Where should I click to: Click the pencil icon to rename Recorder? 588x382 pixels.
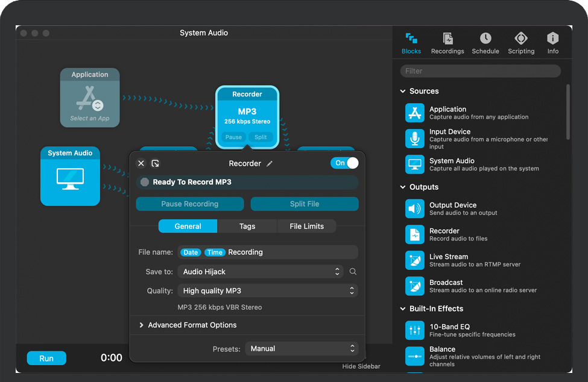(270, 163)
